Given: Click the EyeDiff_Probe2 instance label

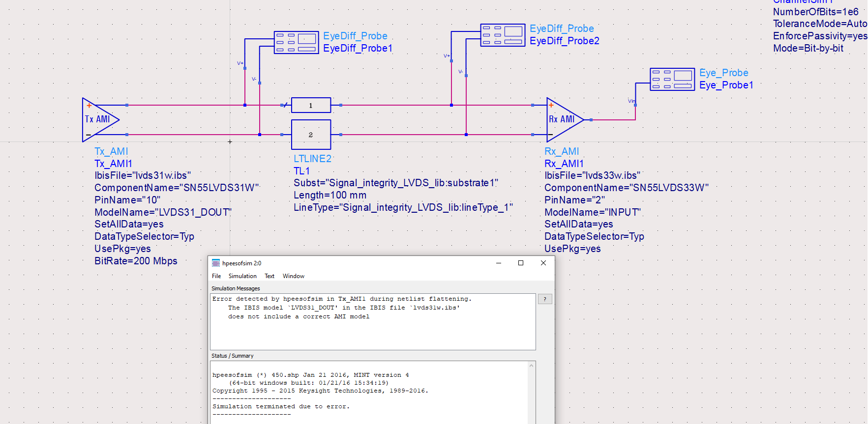Looking at the screenshot, I should tap(565, 41).
